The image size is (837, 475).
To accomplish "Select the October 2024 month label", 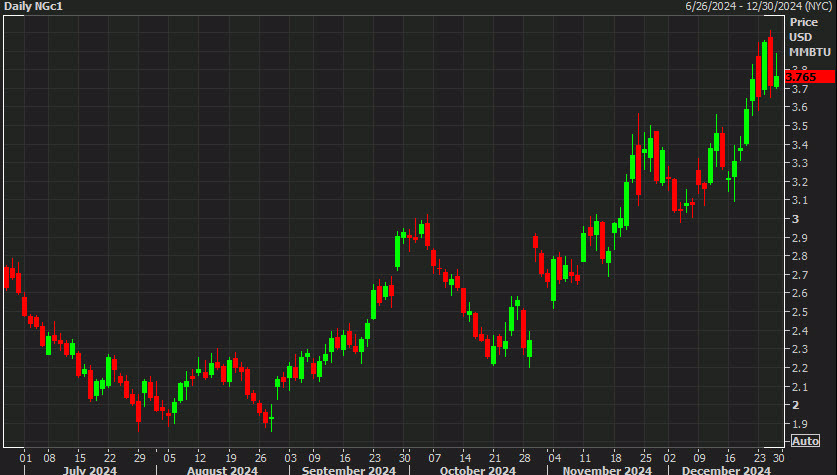I will pos(476,469).
